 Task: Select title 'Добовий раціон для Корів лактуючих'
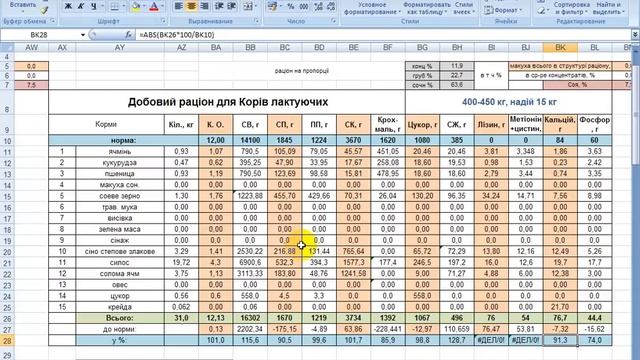pos(227,102)
